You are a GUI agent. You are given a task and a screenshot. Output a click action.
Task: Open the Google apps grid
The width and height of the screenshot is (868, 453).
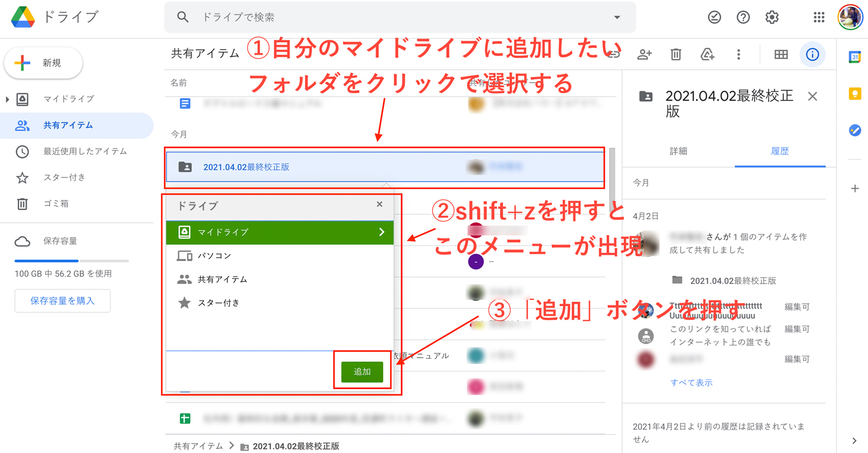click(819, 17)
